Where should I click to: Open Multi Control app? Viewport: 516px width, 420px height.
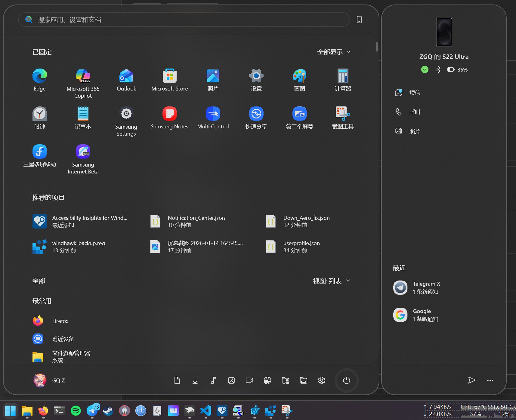[213, 118]
